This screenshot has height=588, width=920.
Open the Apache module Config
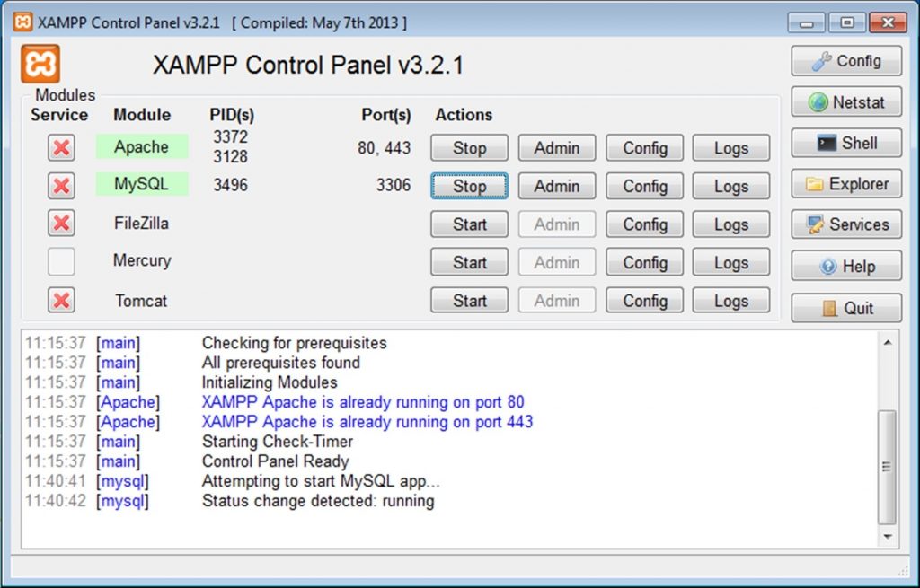(645, 148)
